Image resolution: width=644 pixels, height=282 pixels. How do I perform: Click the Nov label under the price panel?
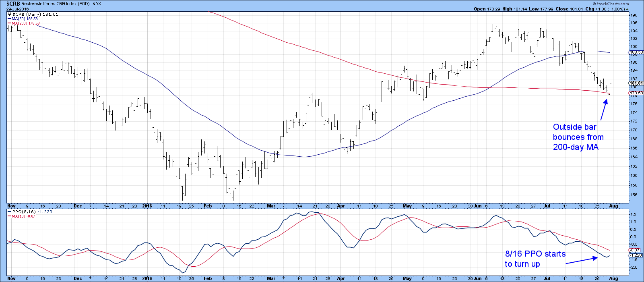(x=11, y=206)
